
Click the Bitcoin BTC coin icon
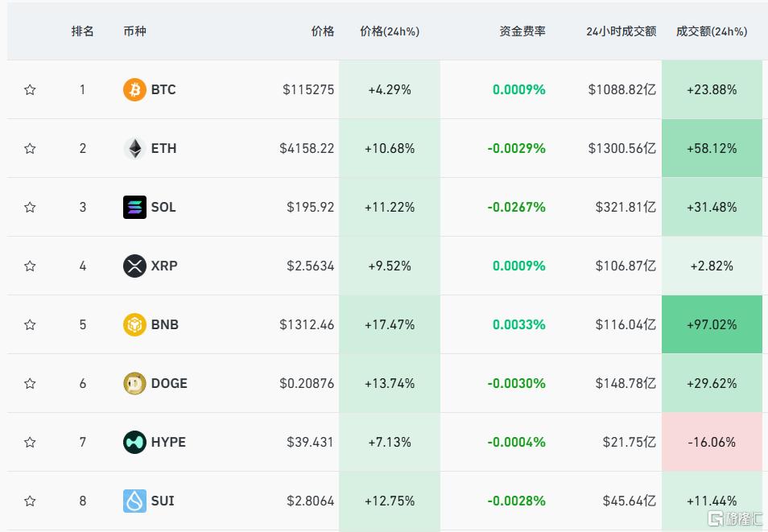[x=134, y=89]
